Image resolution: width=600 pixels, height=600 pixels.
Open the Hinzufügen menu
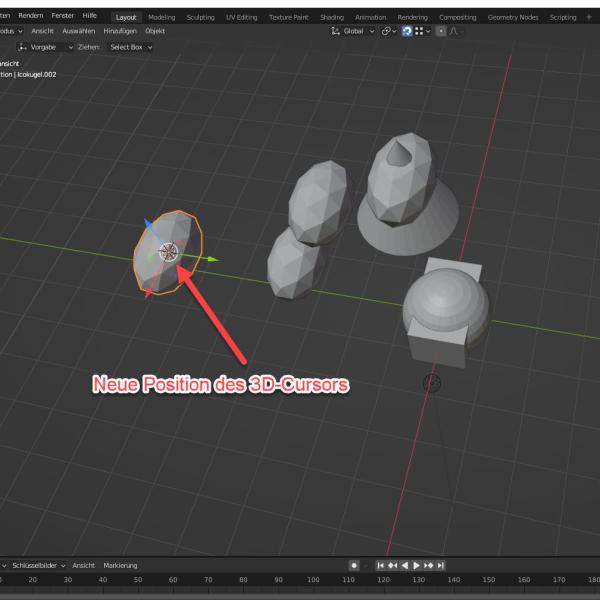pyautogui.click(x=119, y=31)
